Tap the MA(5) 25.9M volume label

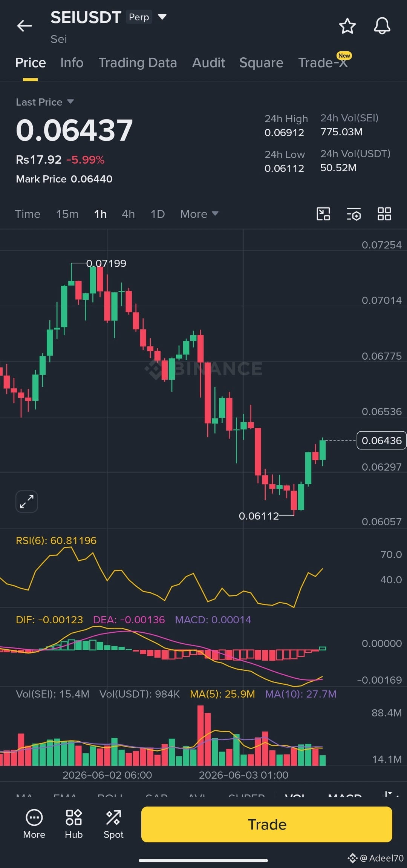[x=222, y=694]
